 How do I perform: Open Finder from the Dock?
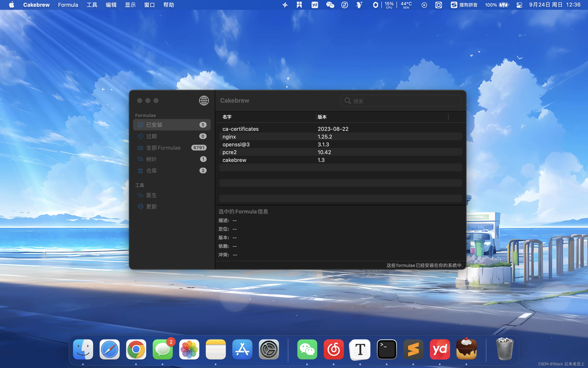click(83, 349)
